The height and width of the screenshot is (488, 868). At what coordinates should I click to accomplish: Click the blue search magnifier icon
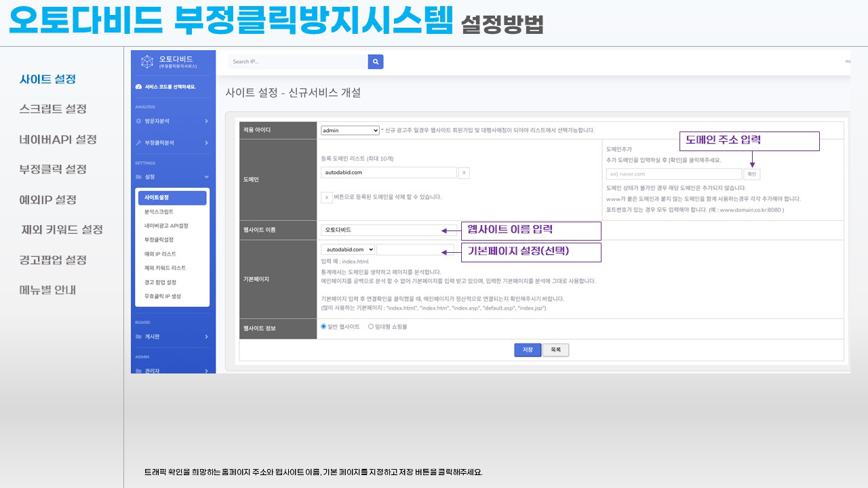[376, 62]
